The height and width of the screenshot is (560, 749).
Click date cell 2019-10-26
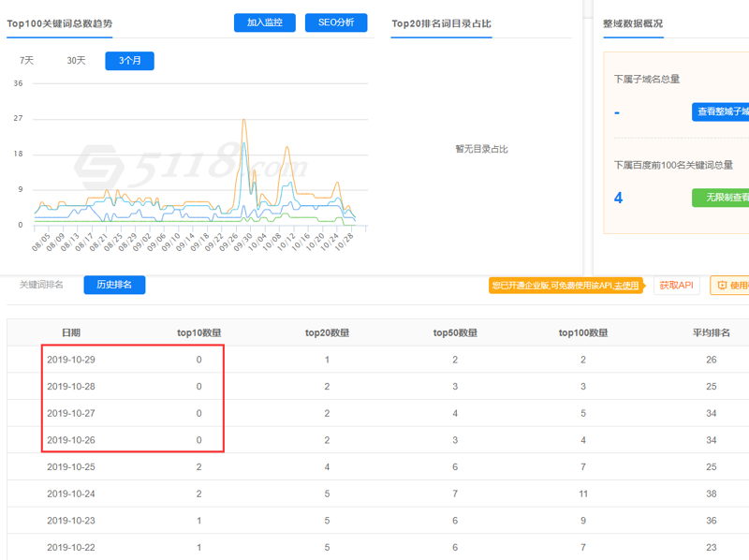(71, 439)
